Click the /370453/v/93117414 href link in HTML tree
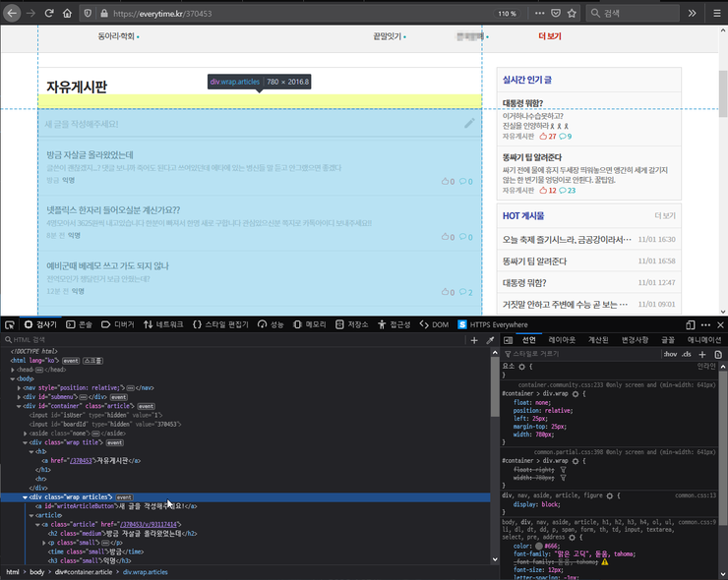The width and height of the screenshot is (728, 580). (149, 525)
